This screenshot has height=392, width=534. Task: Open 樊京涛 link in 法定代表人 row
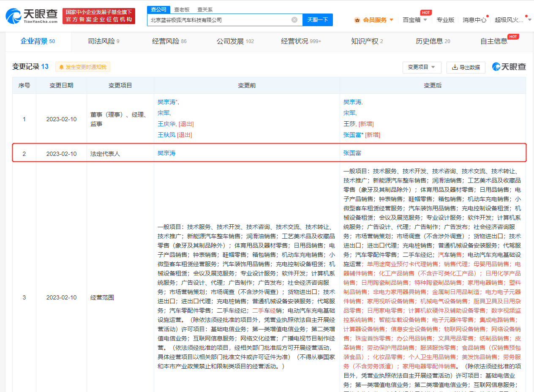166,153
